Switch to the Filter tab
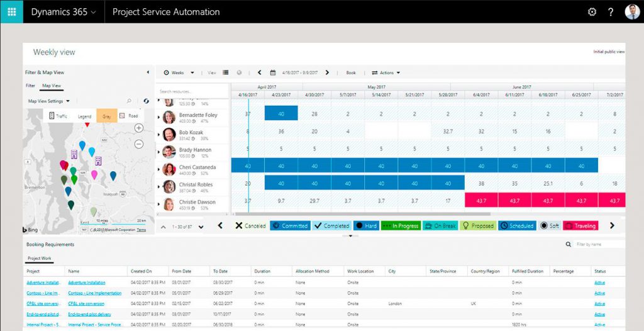644x331 pixels. [30, 86]
